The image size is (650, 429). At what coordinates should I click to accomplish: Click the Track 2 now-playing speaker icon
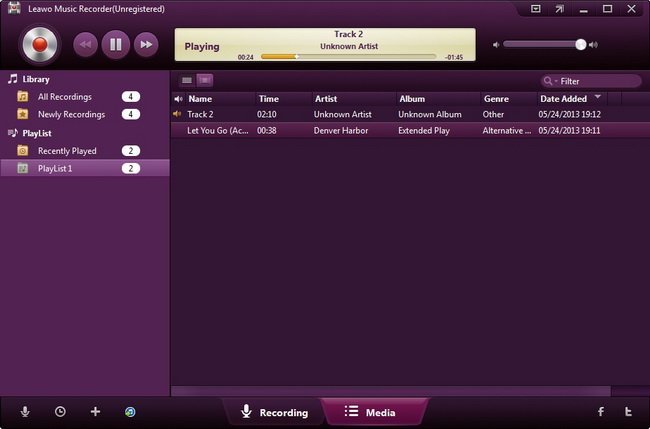point(177,114)
